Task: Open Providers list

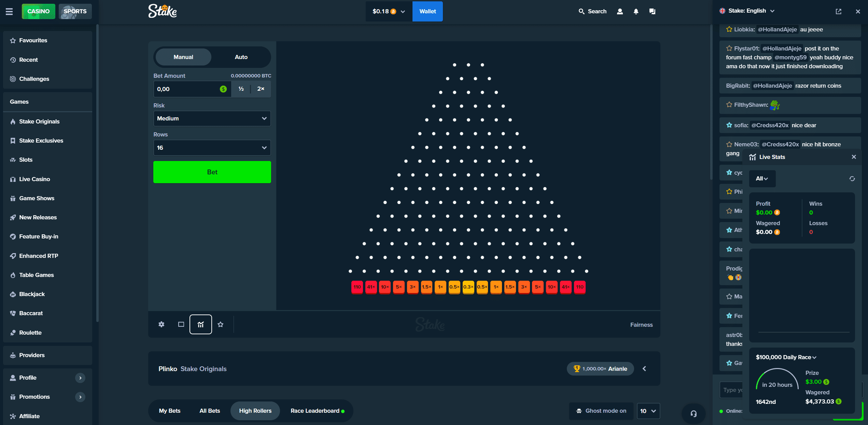Action: (x=47, y=355)
